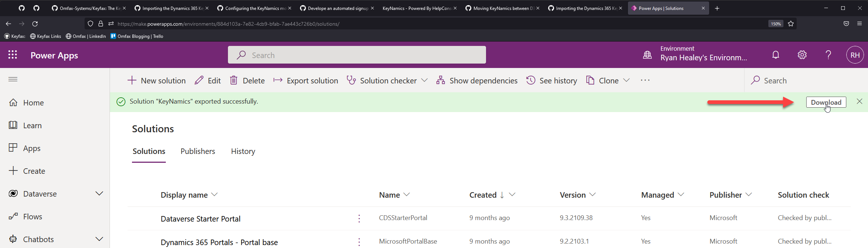This screenshot has height=248, width=868.
Task: Click the Export solution arrow icon
Action: [x=278, y=80]
